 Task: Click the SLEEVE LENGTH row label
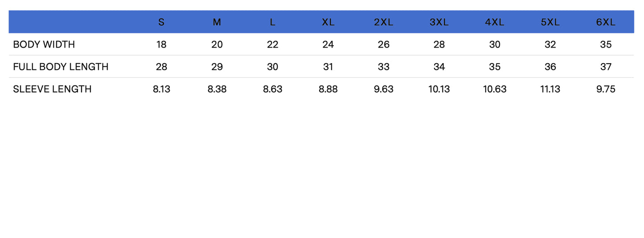[52, 89]
